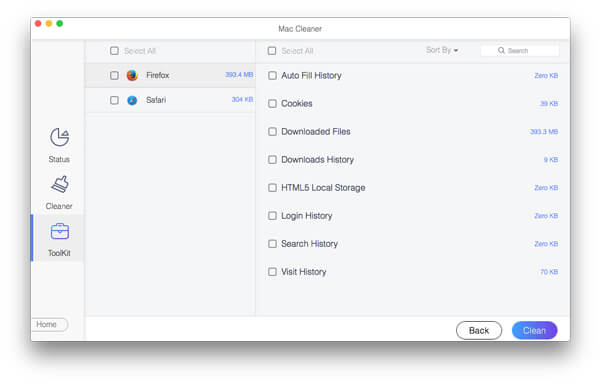Check the Login History checkbox
Viewport: 600px width, 384px height.
pyautogui.click(x=272, y=216)
